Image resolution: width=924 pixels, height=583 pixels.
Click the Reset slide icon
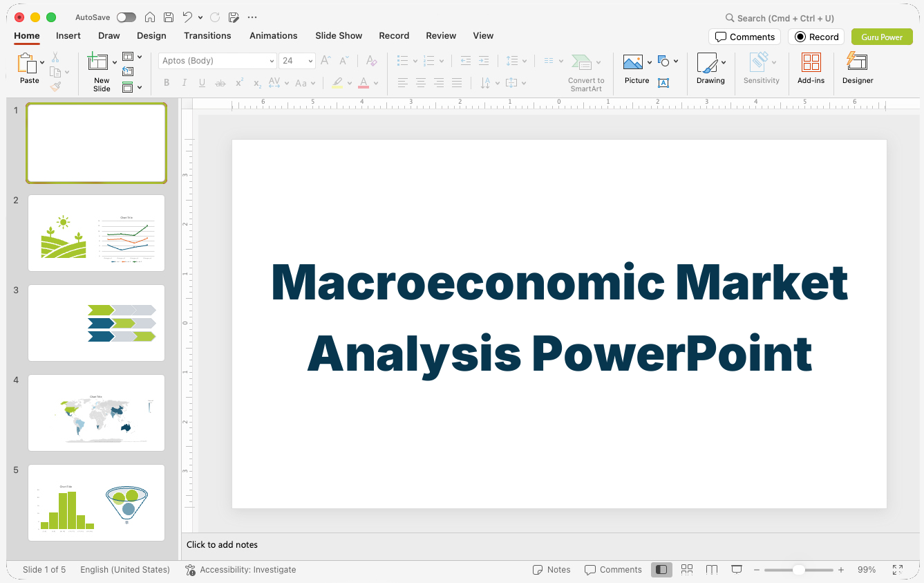[128, 71]
